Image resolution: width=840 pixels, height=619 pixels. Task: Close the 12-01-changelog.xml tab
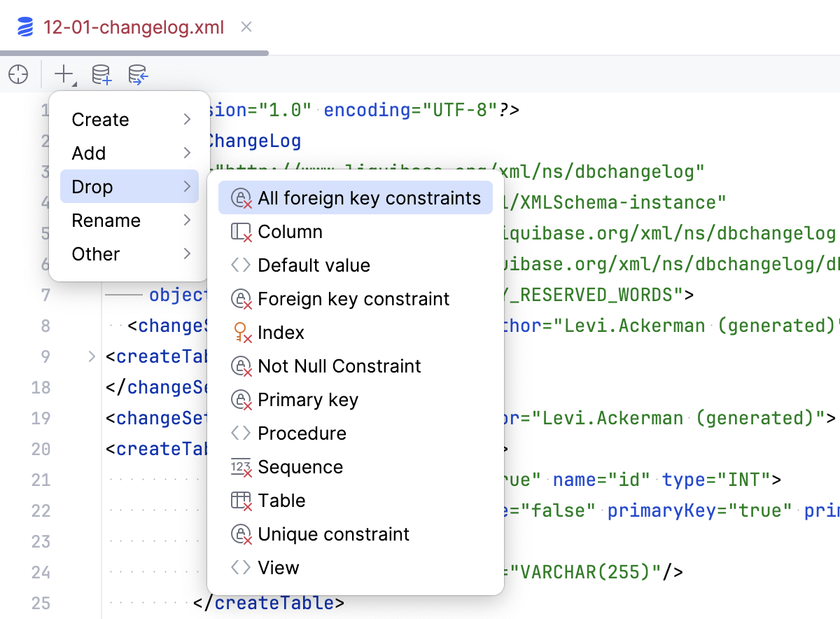pyautogui.click(x=246, y=27)
